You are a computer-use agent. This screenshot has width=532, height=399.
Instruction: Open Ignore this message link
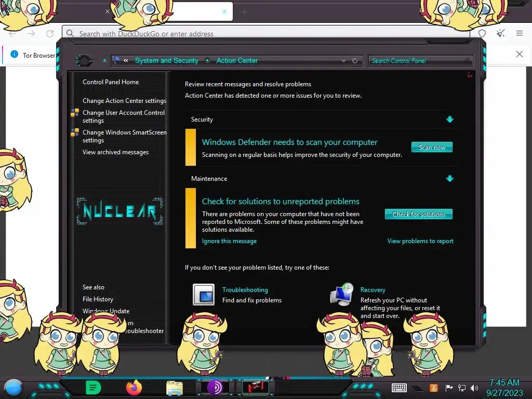pos(229,241)
